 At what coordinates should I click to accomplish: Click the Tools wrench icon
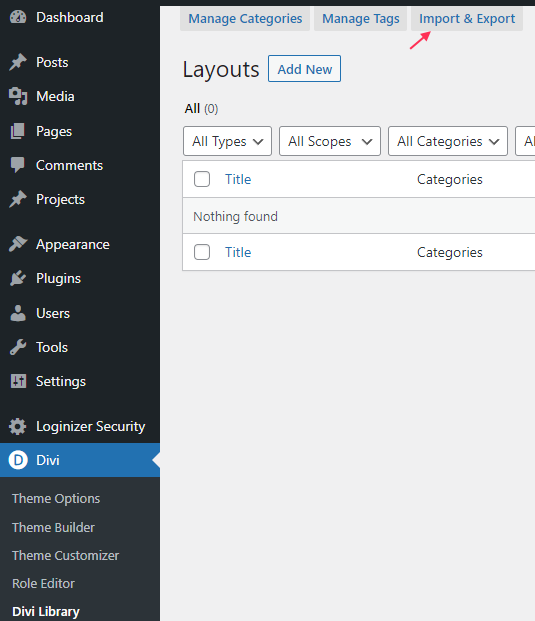[18, 347]
